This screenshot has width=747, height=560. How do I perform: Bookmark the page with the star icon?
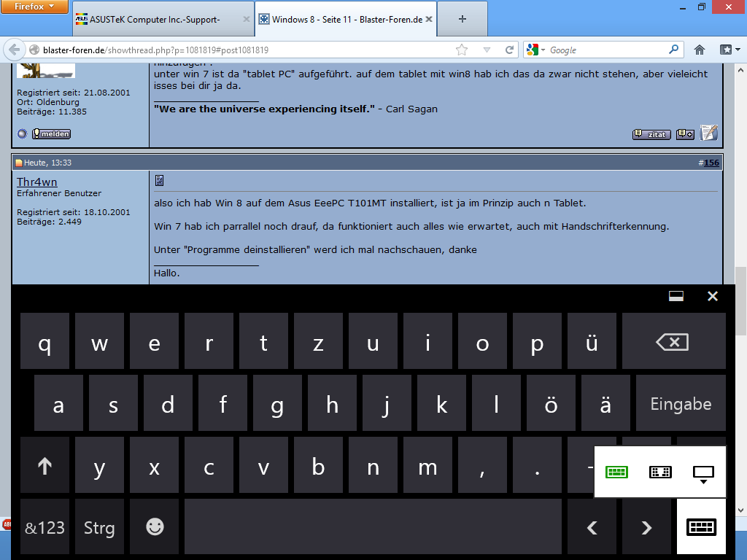462,50
